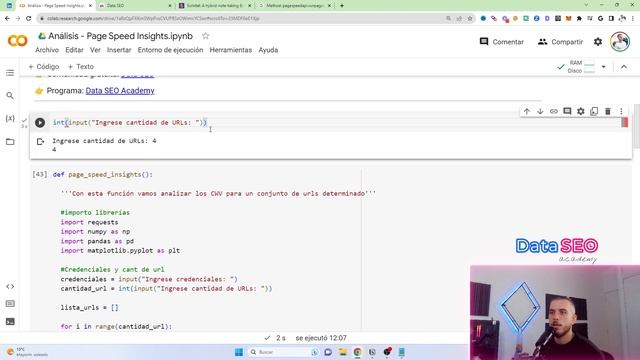Open variables inspector {x}
640x360 pixels.
pos(10,118)
